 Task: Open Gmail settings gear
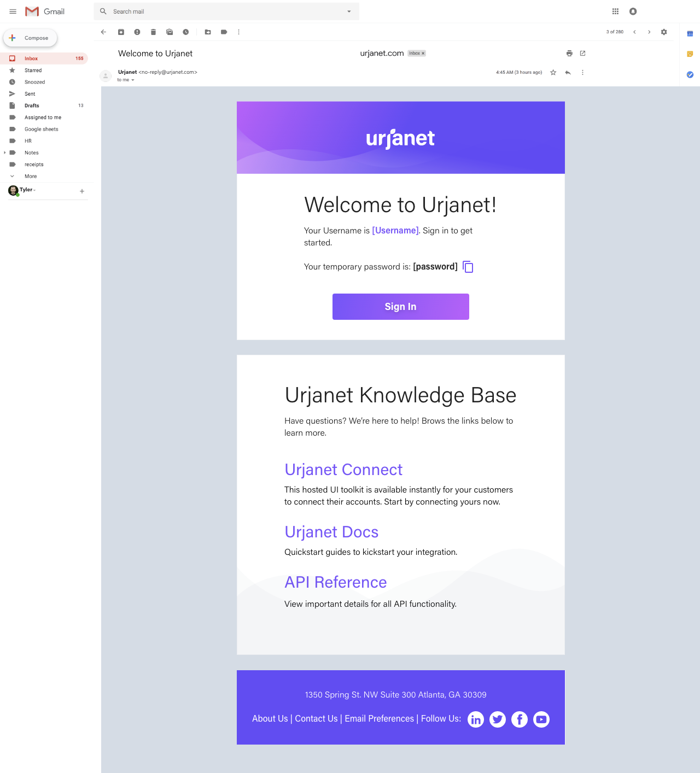pos(664,32)
